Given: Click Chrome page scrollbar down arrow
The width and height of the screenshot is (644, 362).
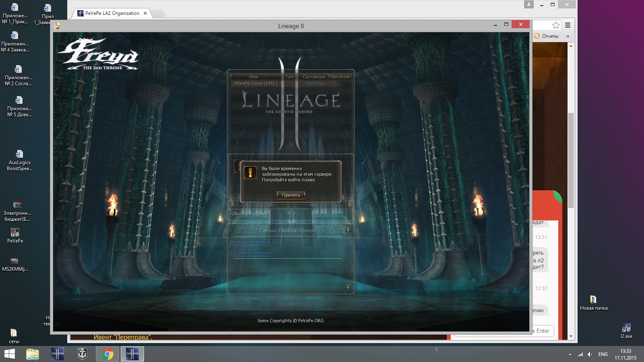Looking at the screenshot, I should click(571, 336).
